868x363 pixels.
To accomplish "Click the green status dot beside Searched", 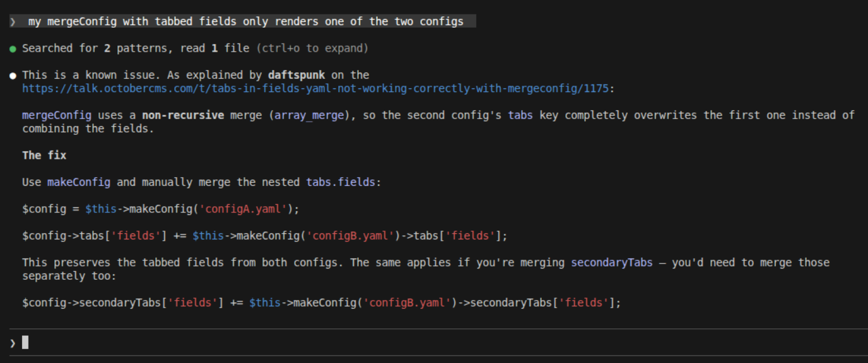I will pyautogui.click(x=13, y=49).
